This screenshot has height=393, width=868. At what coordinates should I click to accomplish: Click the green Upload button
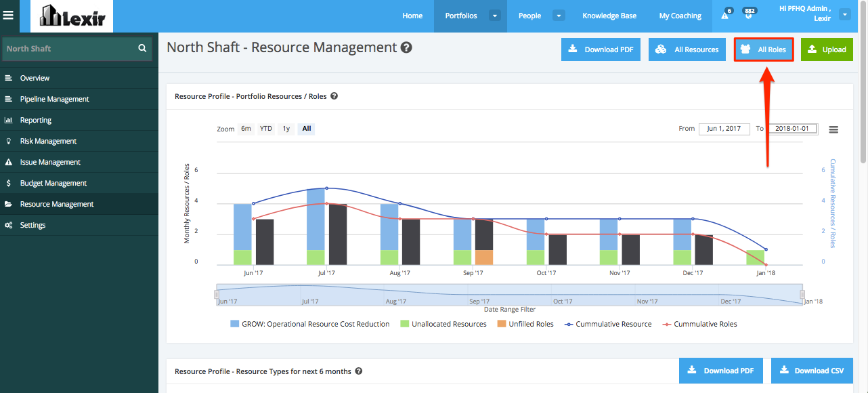[827, 49]
